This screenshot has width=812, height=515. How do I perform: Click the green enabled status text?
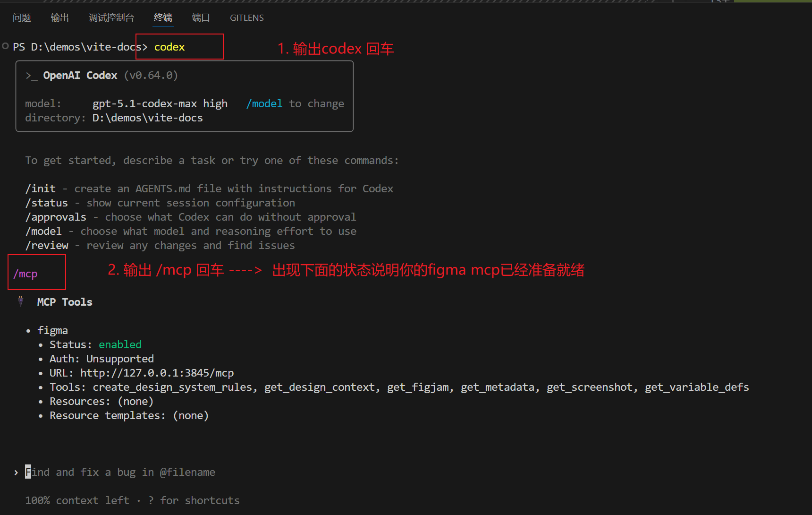click(x=120, y=345)
